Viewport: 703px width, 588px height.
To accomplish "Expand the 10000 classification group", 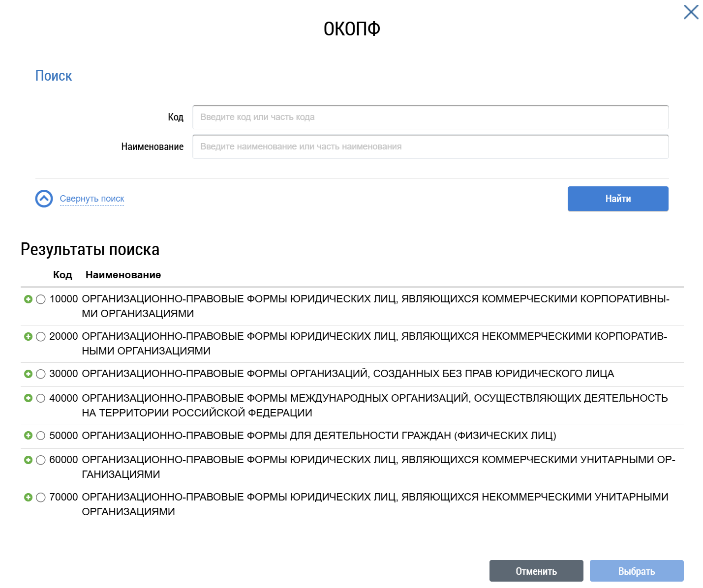I will [x=28, y=299].
